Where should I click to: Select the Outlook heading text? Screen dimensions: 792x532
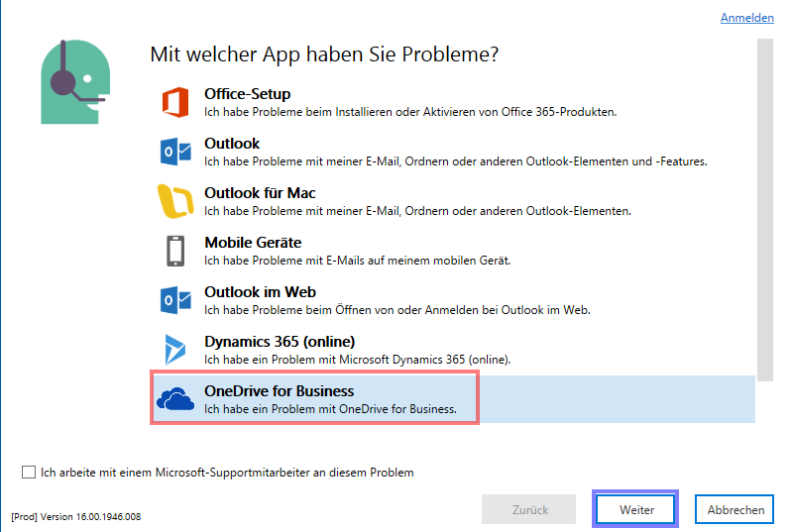(x=232, y=144)
